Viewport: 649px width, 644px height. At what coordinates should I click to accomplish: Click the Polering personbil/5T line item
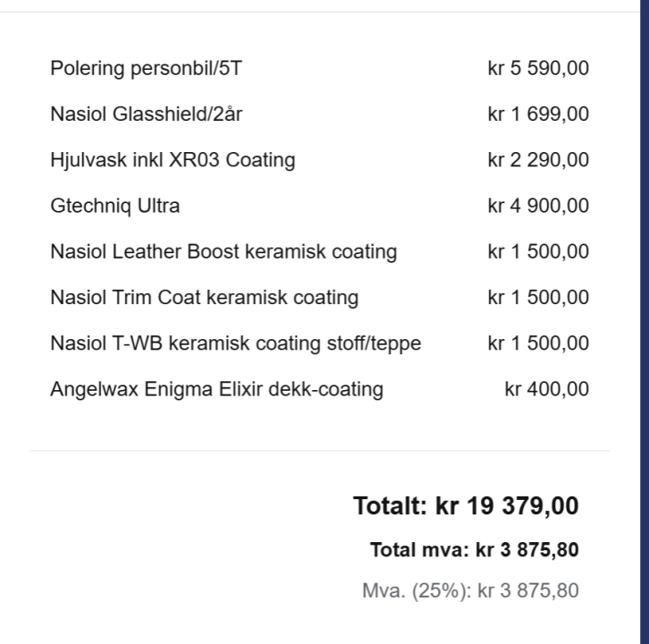click(x=146, y=69)
